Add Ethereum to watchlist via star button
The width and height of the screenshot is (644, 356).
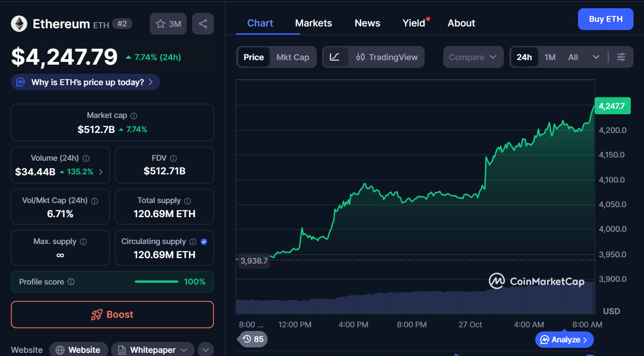pos(168,24)
